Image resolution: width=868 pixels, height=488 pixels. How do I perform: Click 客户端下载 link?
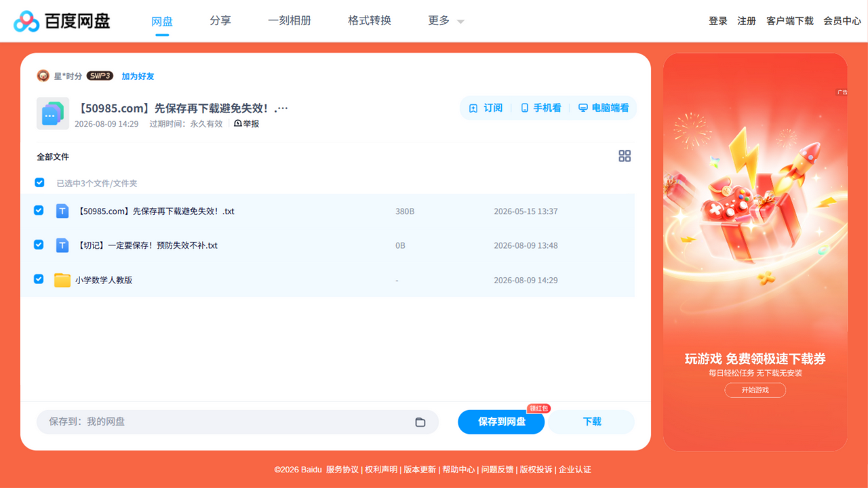[x=790, y=21]
